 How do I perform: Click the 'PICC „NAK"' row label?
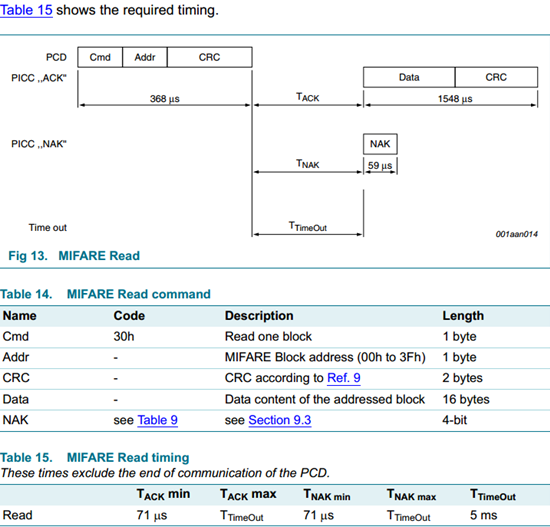(x=39, y=144)
